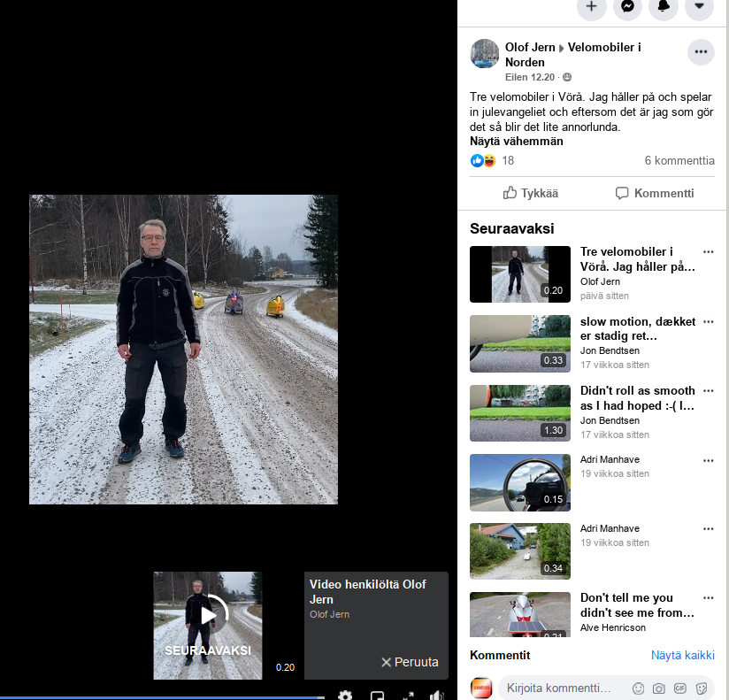The width and height of the screenshot is (729, 700).
Task: Click Olof Jern profile avatar
Action: coord(485,53)
